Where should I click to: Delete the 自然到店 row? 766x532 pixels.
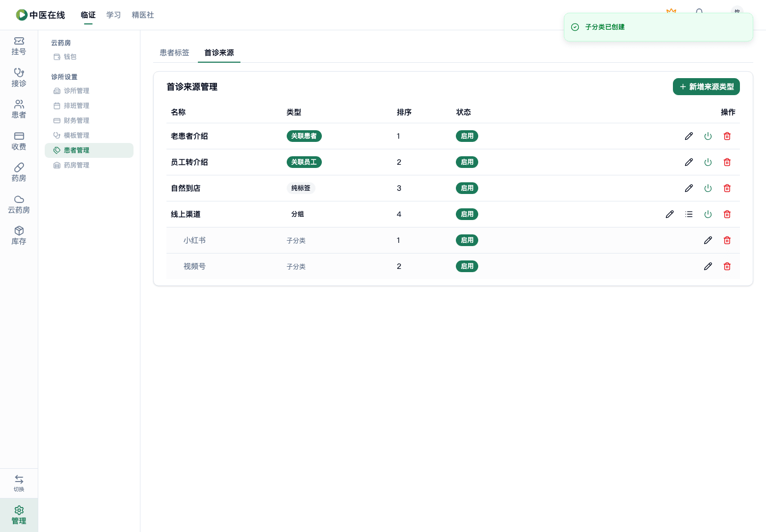[727, 188]
